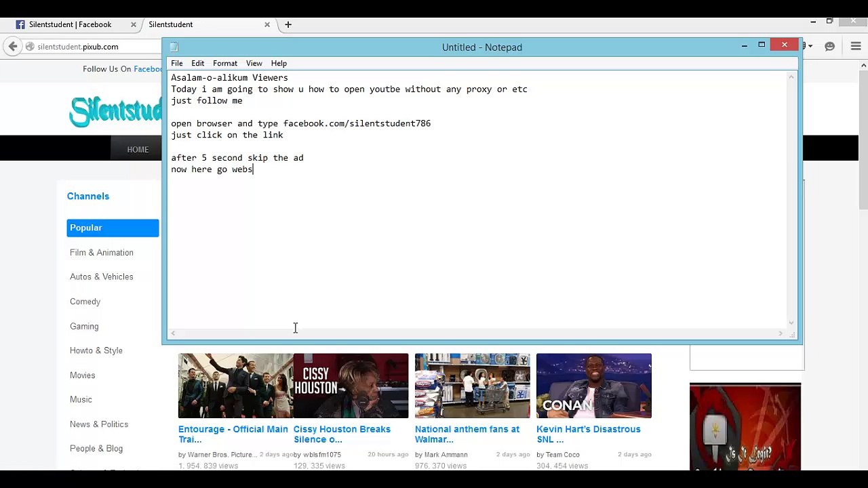
Task: Open the Gaming channel
Action: (84, 326)
